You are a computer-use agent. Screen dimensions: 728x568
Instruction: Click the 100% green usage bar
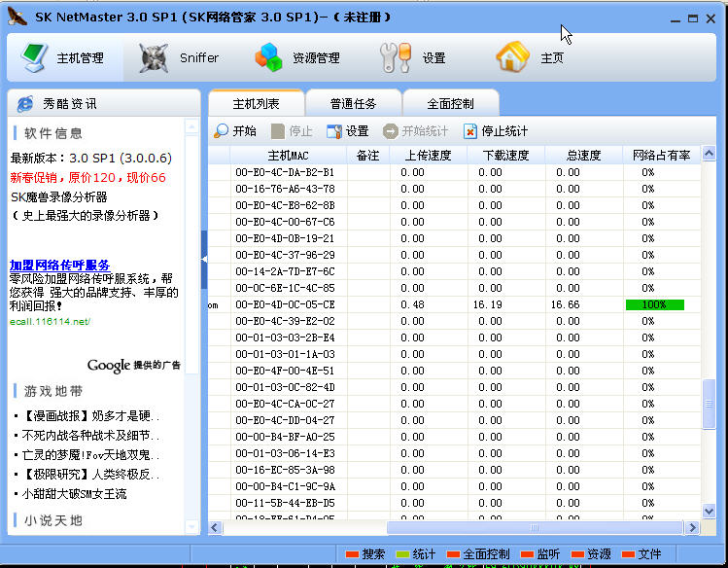[655, 304]
